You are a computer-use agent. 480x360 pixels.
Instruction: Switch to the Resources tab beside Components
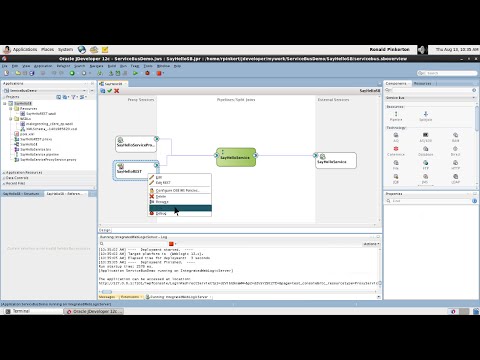click(423, 83)
